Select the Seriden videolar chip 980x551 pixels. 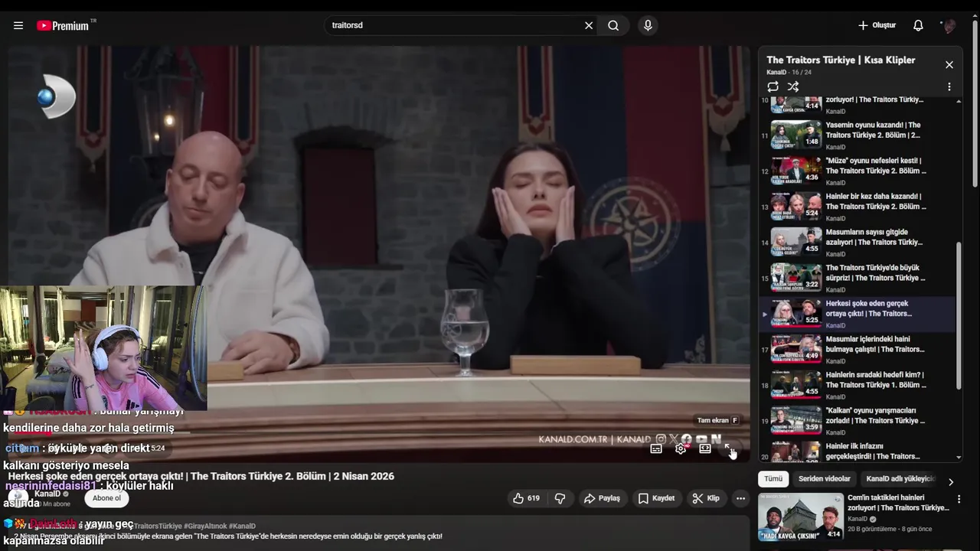[x=825, y=479]
